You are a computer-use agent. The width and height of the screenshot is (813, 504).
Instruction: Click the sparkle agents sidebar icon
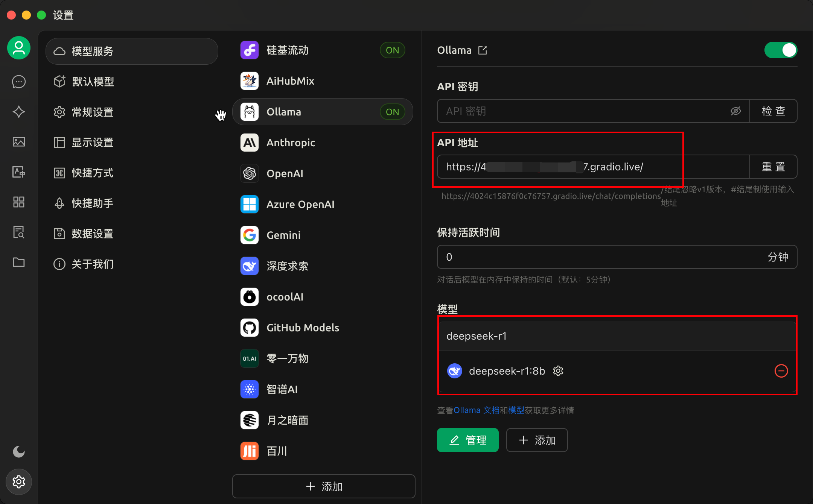[x=19, y=112]
